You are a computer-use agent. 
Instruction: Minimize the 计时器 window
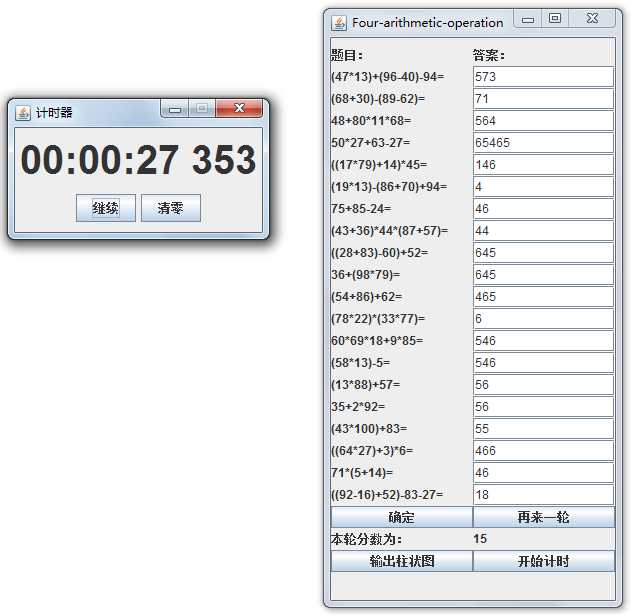[175, 109]
